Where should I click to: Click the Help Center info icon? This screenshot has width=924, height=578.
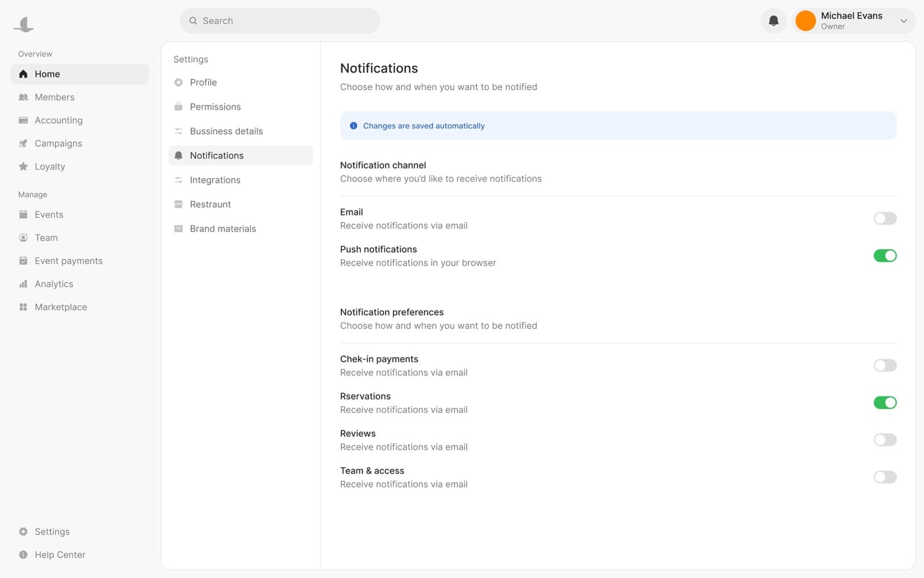tap(23, 555)
